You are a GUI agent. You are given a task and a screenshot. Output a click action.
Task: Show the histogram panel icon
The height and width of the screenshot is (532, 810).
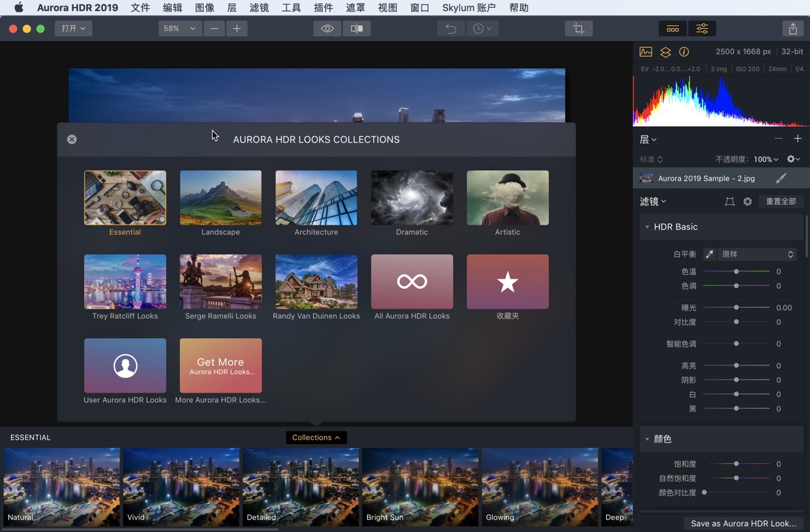pos(646,52)
